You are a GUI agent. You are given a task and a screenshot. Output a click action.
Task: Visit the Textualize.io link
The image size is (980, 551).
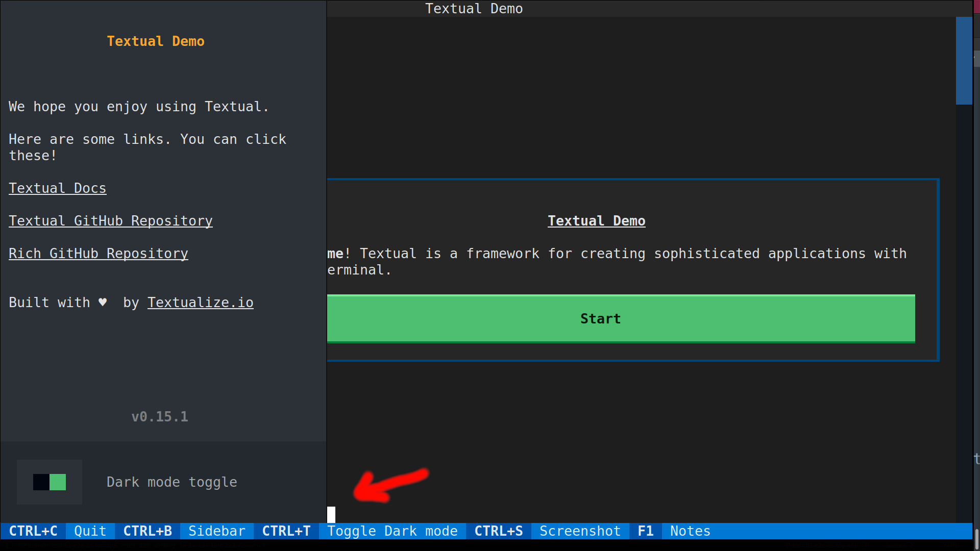tap(201, 303)
